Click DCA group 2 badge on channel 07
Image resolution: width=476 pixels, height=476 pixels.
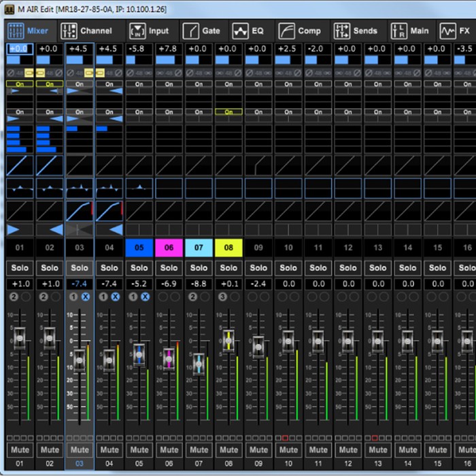(x=192, y=296)
